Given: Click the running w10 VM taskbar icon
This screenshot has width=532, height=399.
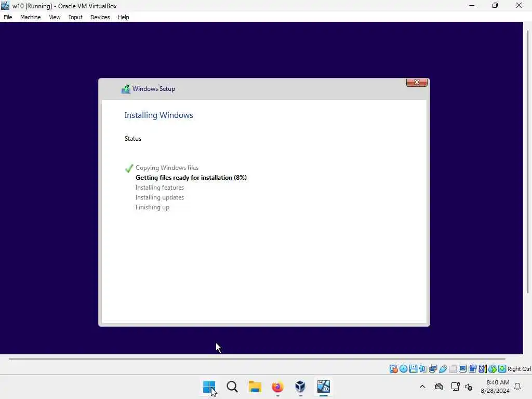Looking at the screenshot, I should click(x=323, y=387).
